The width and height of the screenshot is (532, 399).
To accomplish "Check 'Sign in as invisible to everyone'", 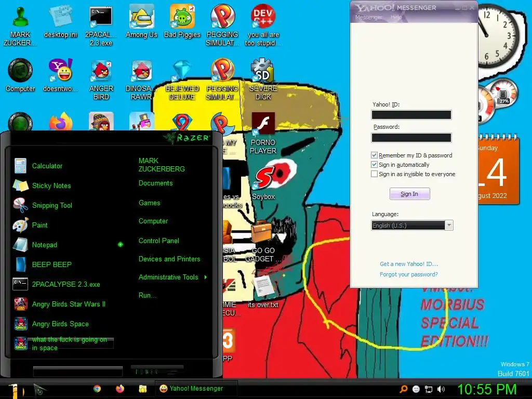I will (x=374, y=174).
